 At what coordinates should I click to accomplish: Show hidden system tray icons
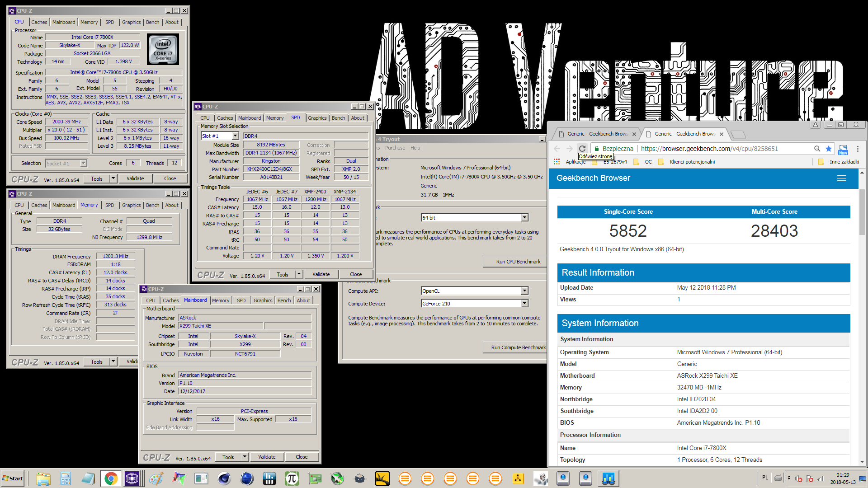[789, 478]
